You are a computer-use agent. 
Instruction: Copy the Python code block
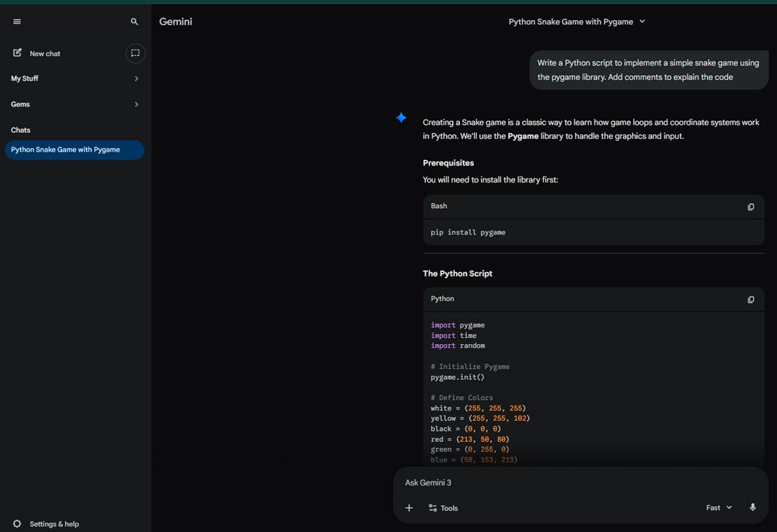point(751,299)
